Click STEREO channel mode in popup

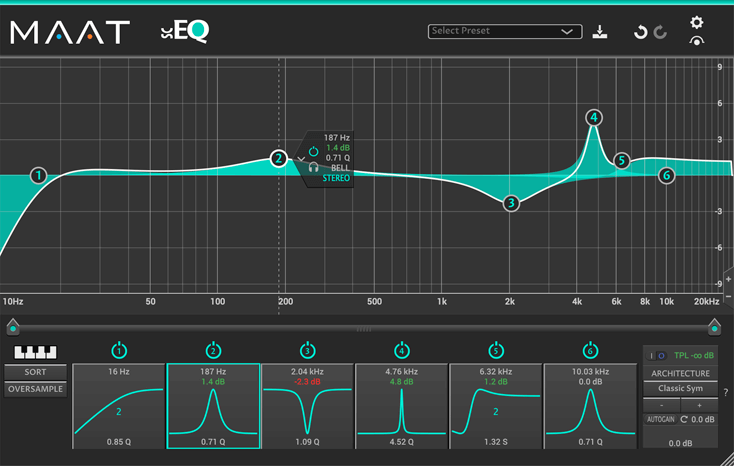[336, 178]
